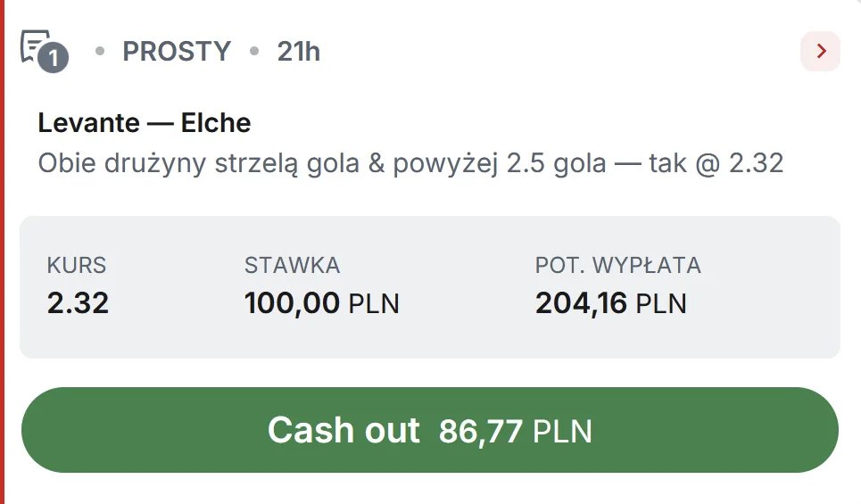Select the 100,00 PLN stake amount

(x=322, y=303)
